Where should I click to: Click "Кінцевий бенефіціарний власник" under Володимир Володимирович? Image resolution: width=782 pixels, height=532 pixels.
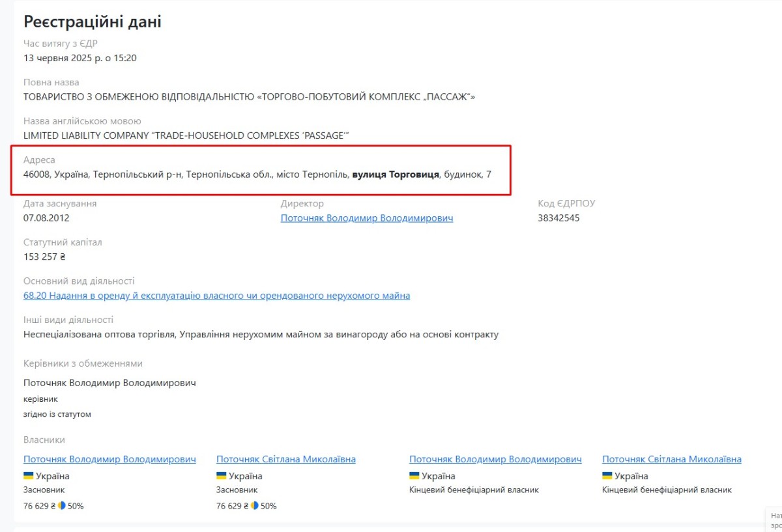click(474, 490)
